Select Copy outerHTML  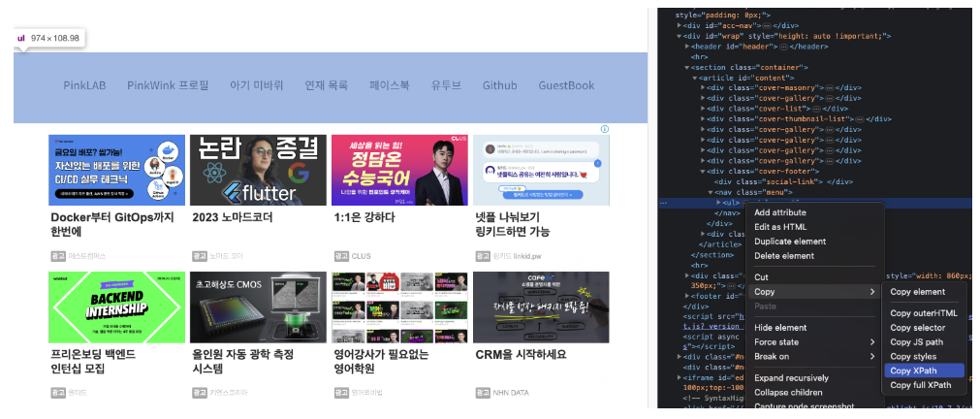[x=924, y=313]
